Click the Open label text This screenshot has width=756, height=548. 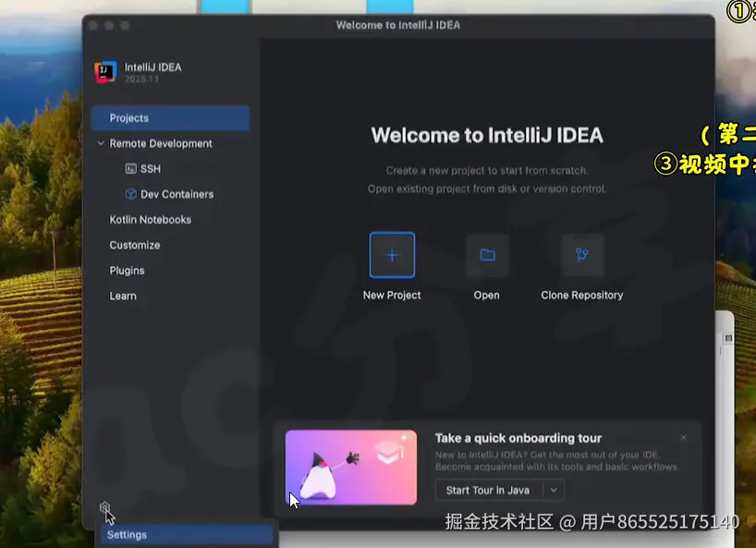[486, 295]
